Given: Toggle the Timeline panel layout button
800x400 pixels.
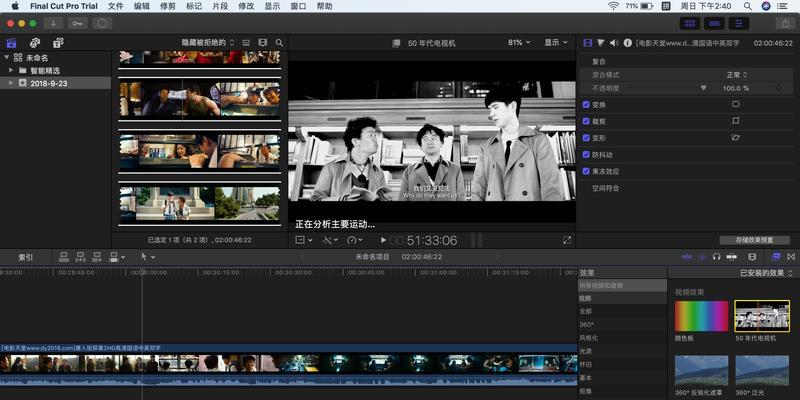Looking at the screenshot, I should [x=714, y=23].
